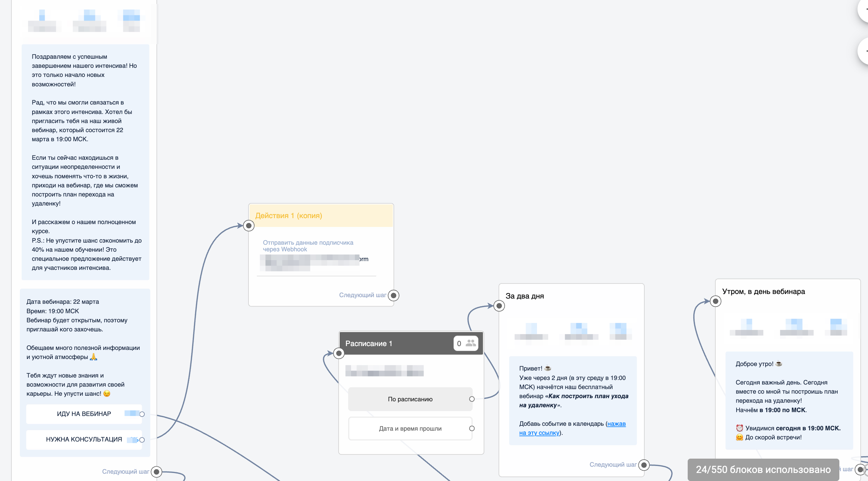This screenshot has width=868, height=481.
Task: Click the Webhook action Отправить данные подписчика
Action: (308, 246)
